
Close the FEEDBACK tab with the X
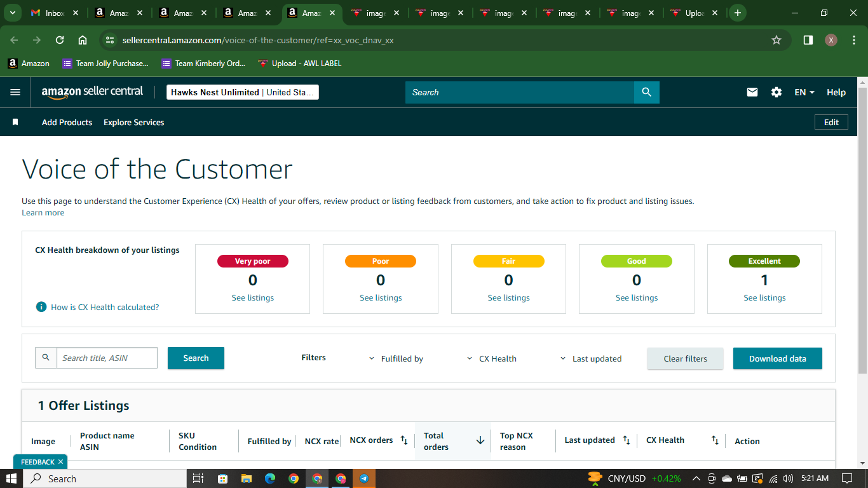(60, 462)
